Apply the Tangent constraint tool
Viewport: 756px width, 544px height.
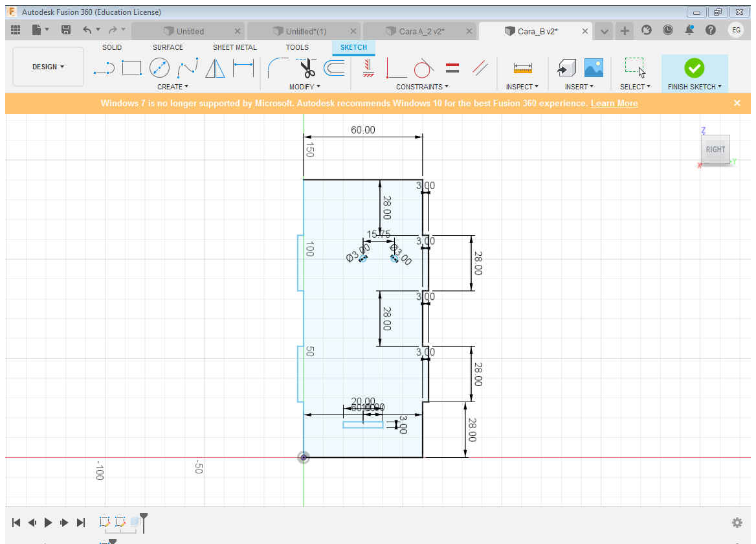tap(423, 67)
